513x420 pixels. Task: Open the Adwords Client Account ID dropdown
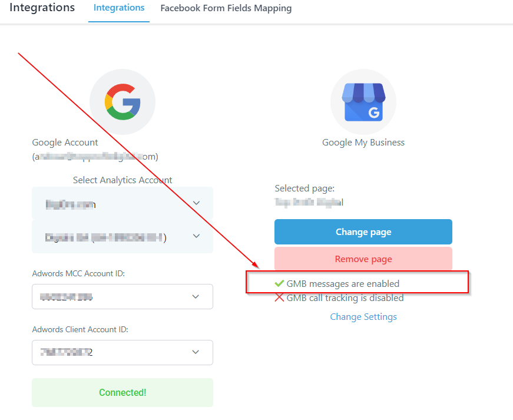(x=123, y=352)
